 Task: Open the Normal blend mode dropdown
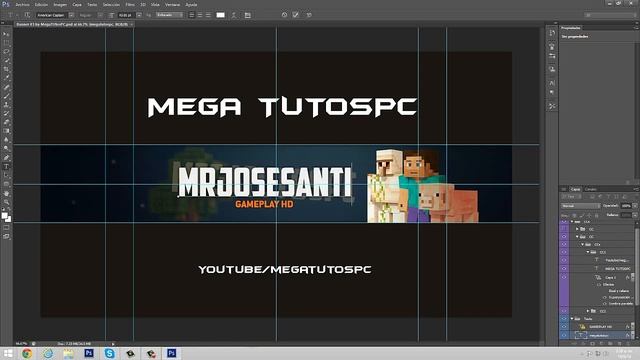coord(580,206)
